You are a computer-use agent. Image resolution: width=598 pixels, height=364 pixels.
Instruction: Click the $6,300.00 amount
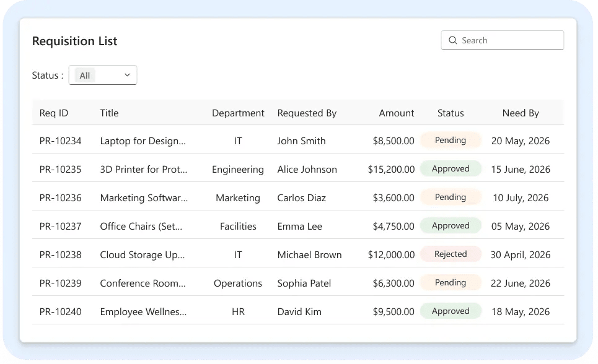coord(394,283)
